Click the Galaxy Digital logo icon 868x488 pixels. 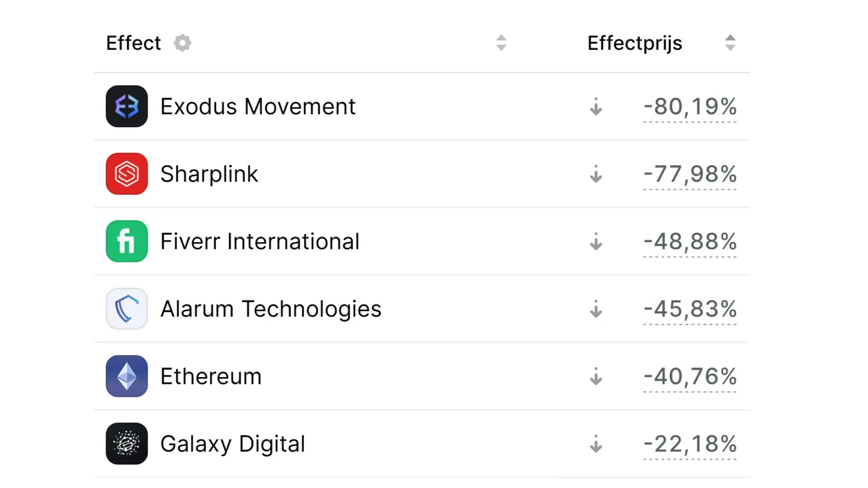point(127,444)
